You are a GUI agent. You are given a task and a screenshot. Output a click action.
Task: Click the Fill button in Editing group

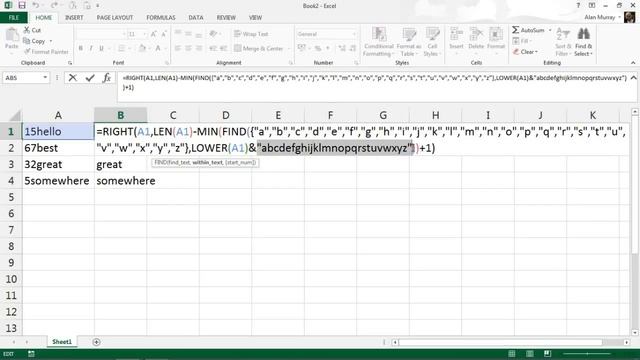point(521,41)
